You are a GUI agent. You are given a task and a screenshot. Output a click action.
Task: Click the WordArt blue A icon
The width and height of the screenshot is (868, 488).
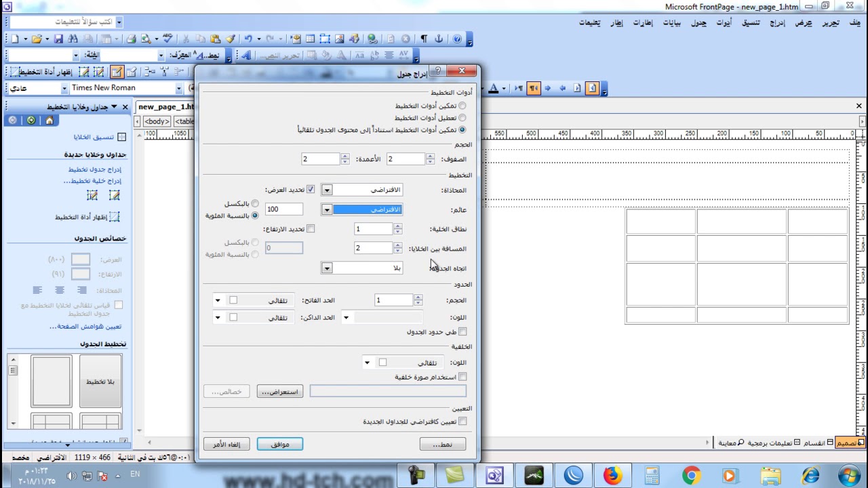point(246,56)
